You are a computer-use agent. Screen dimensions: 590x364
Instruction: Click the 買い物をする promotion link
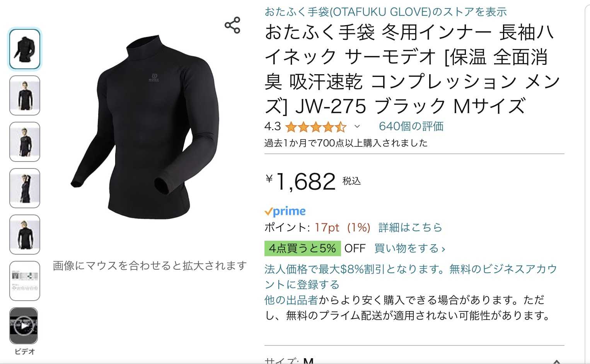(x=410, y=248)
